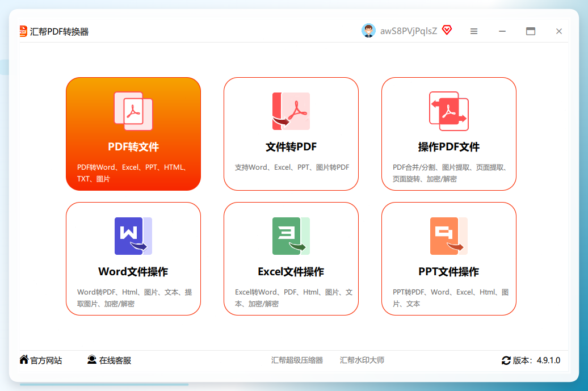Click the Word文件操作 card title
This screenshot has height=391, width=588.
(x=133, y=271)
